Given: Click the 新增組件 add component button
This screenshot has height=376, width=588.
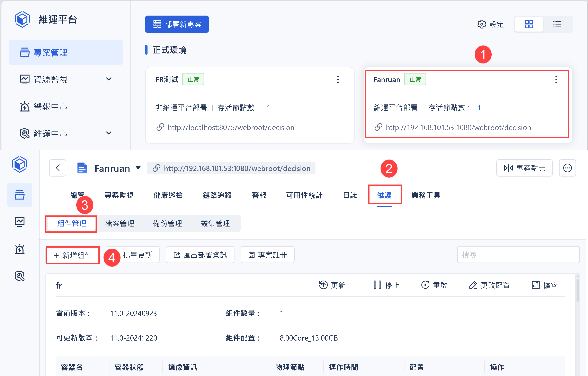Looking at the screenshot, I should (x=72, y=255).
